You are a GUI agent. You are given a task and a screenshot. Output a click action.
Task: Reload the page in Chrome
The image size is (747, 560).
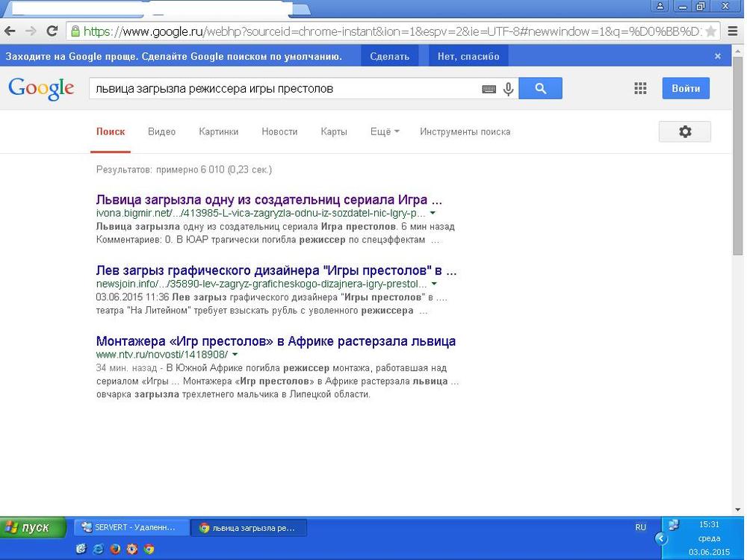[x=52, y=31]
